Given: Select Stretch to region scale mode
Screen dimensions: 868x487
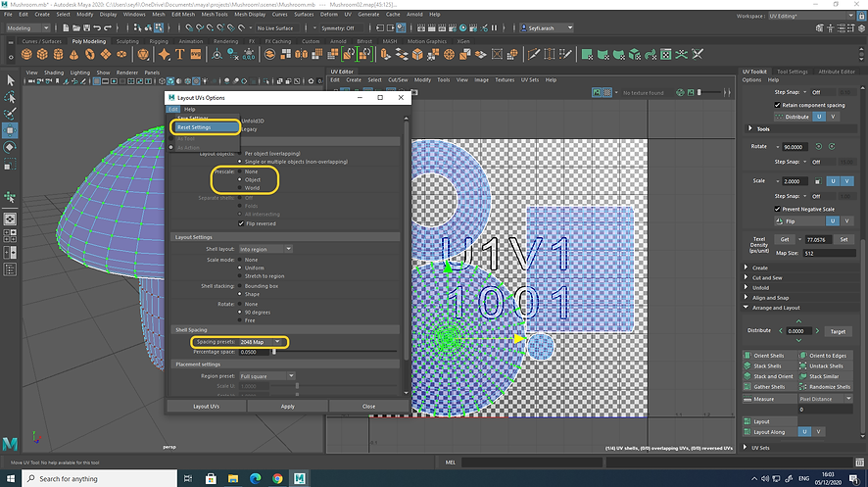Looking at the screenshot, I should 240,276.
